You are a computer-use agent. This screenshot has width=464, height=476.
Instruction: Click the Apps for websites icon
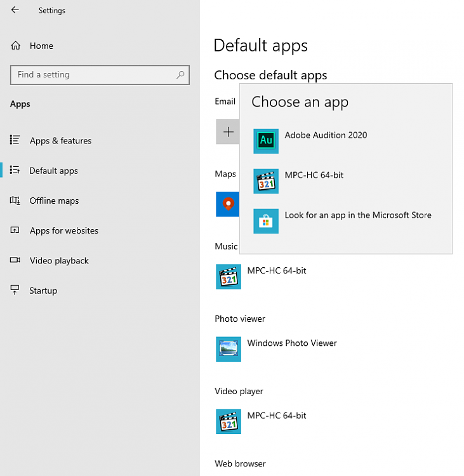pyautogui.click(x=15, y=230)
